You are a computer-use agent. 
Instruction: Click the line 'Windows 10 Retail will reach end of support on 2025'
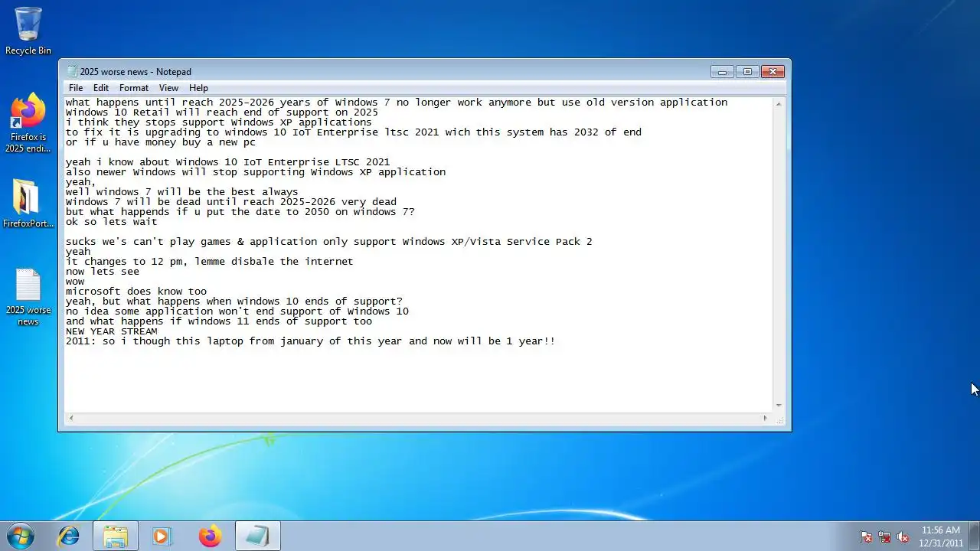coord(222,112)
